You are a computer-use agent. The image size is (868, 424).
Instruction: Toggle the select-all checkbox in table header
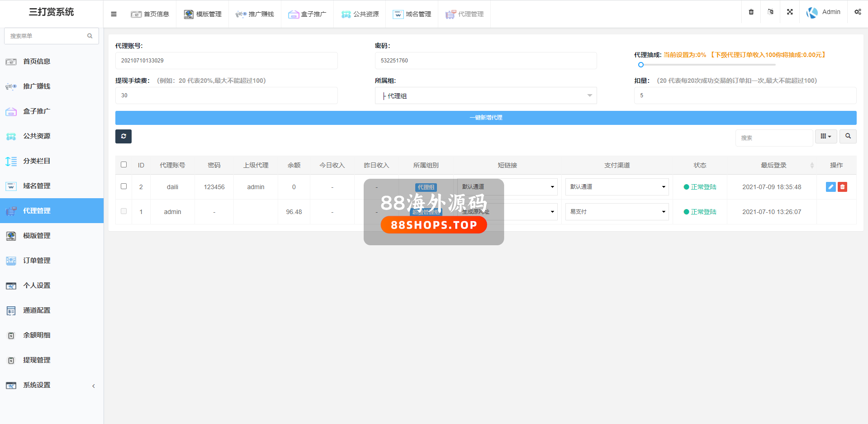pos(123,165)
